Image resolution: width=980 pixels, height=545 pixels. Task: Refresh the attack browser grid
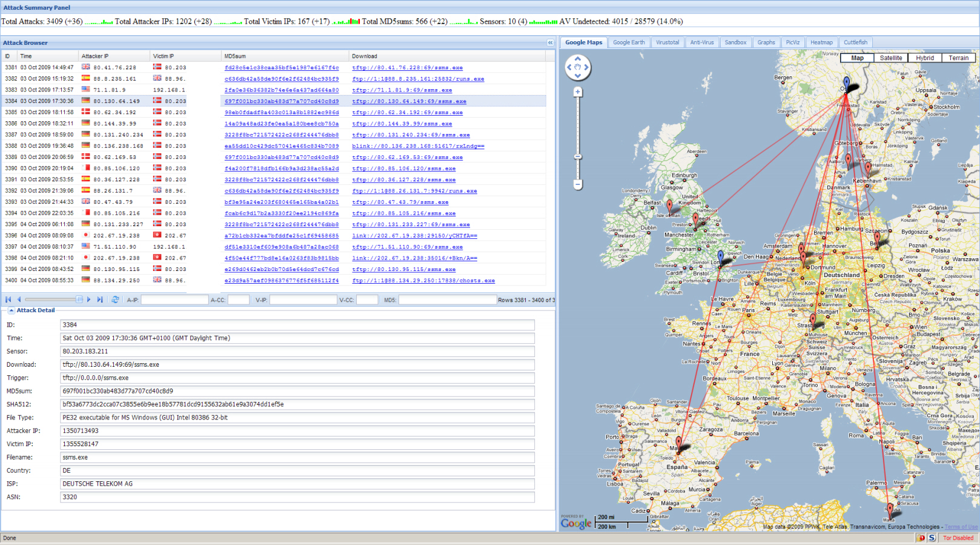point(115,299)
